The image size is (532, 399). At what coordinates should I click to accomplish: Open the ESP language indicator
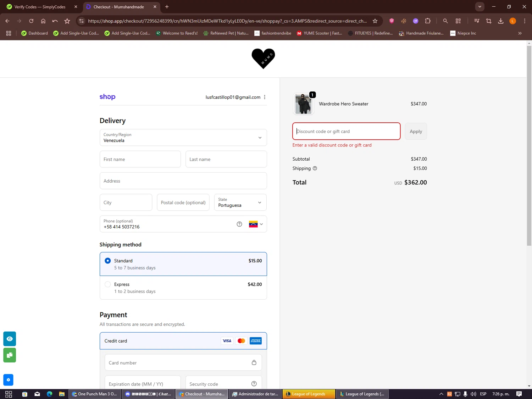483,394
